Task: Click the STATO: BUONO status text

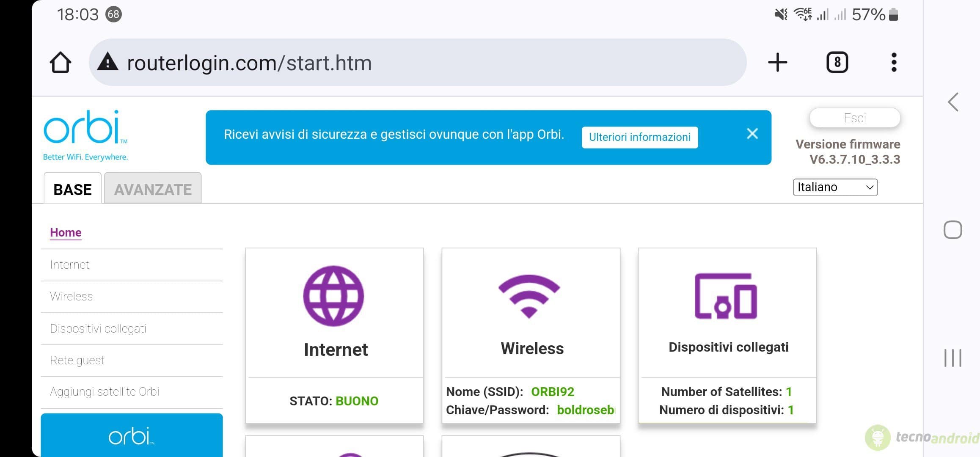Action: [x=334, y=401]
